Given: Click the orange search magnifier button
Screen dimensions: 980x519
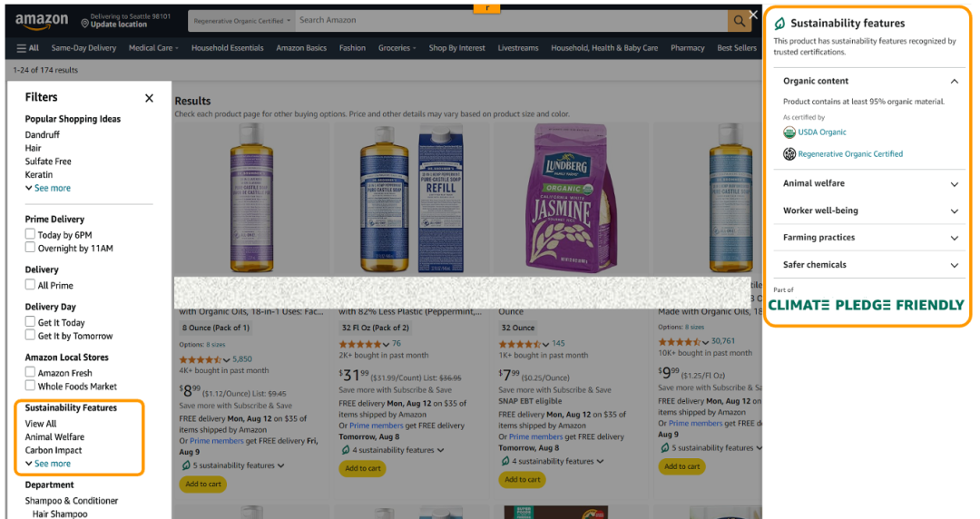Looking at the screenshot, I should [x=740, y=20].
